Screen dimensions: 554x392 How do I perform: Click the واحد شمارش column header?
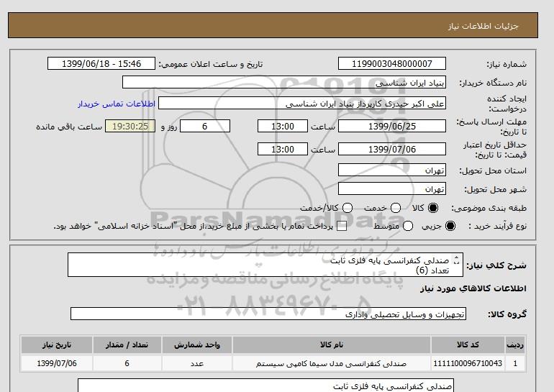(x=197, y=345)
